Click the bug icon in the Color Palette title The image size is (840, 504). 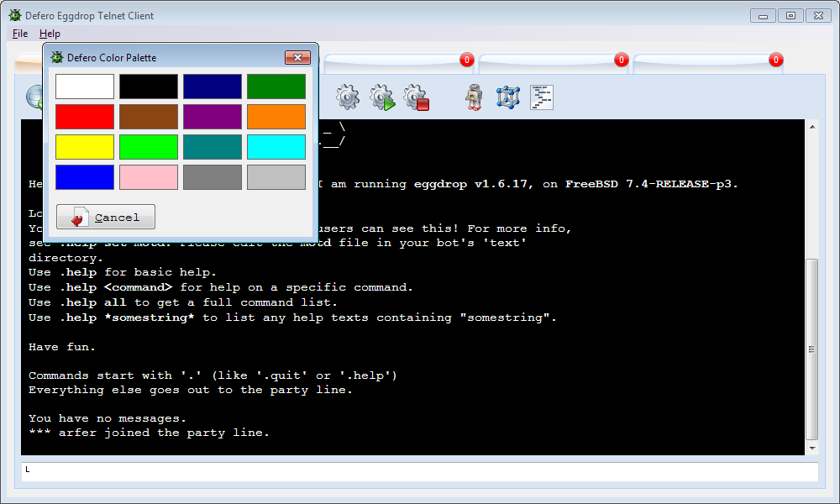click(x=57, y=57)
